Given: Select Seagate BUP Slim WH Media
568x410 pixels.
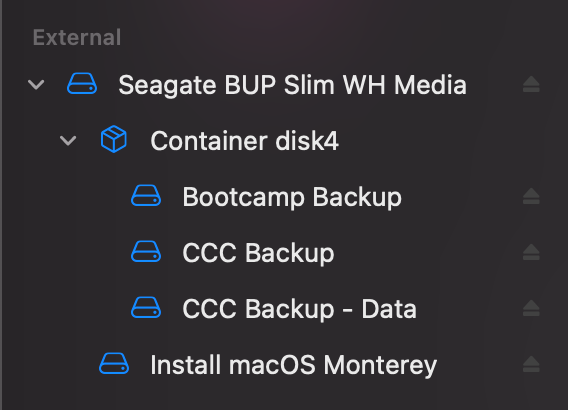Looking at the screenshot, I should coord(292,85).
